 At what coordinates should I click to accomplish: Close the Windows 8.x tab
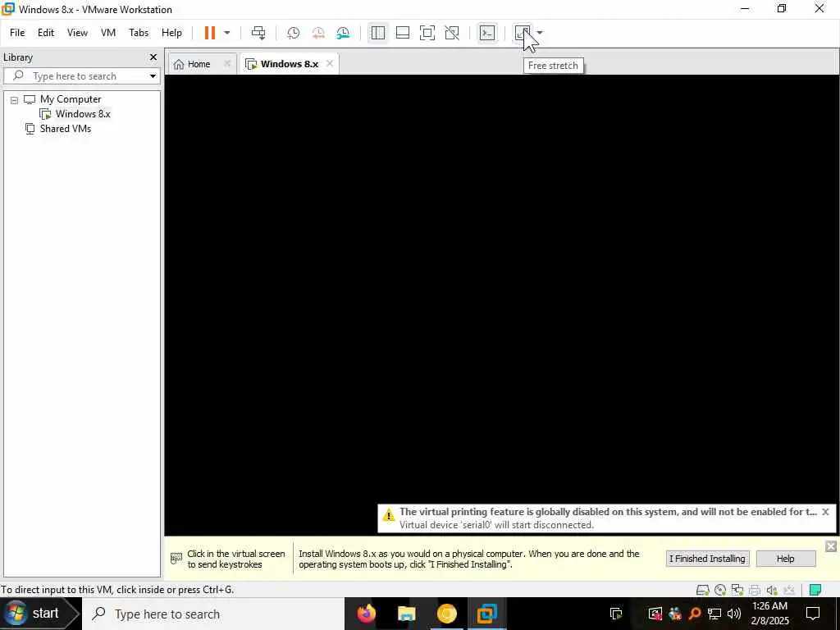(x=330, y=64)
